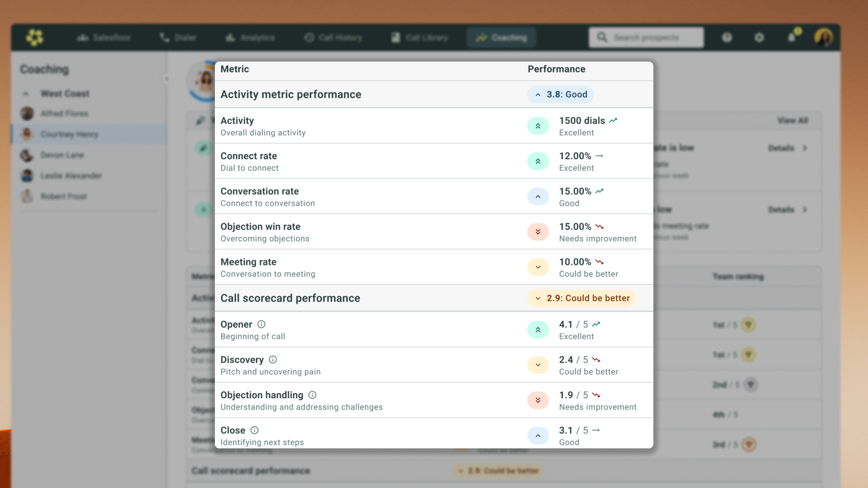Viewport: 868px width, 488px height.
Task: Open the Opener info icon
Action: (261, 324)
